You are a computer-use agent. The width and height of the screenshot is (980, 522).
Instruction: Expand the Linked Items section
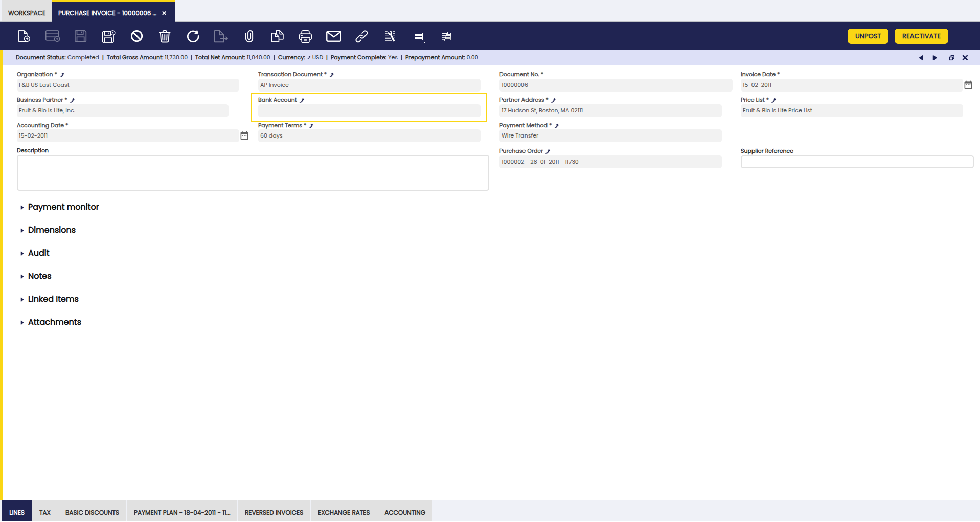coord(49,299)
